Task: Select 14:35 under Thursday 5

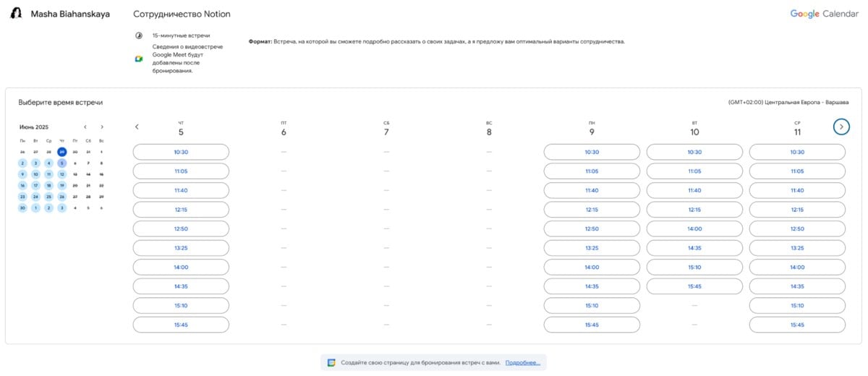Action: (x=181, y=286)
